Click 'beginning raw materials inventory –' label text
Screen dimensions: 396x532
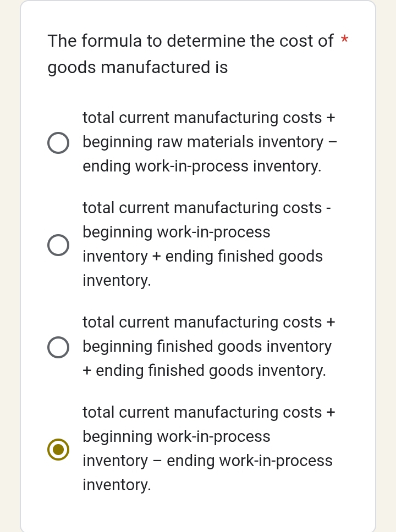pyautogui.click(x=209, y=142)
